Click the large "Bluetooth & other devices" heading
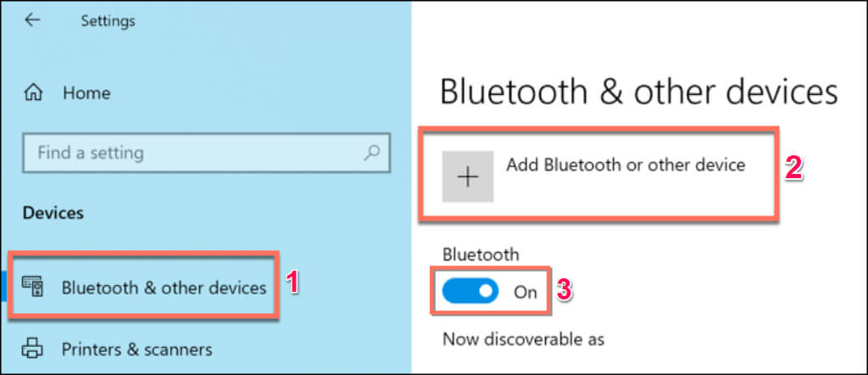 (x=639, y=92)
